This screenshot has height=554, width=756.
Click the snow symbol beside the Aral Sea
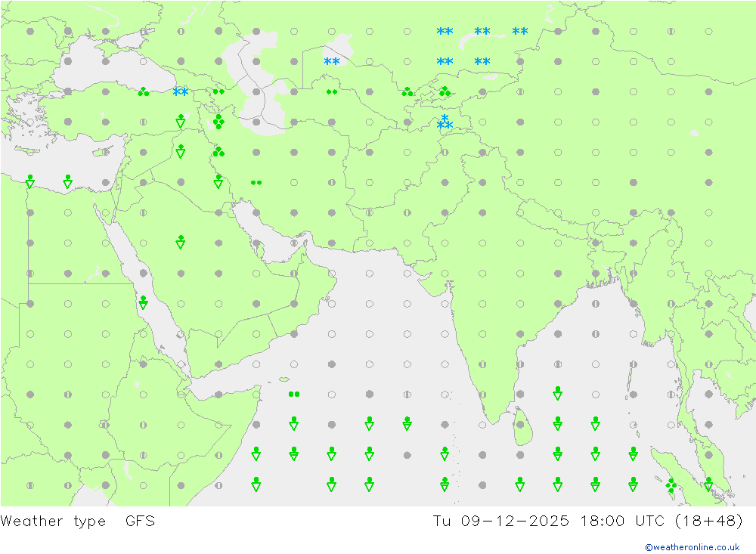pos(331,62)
